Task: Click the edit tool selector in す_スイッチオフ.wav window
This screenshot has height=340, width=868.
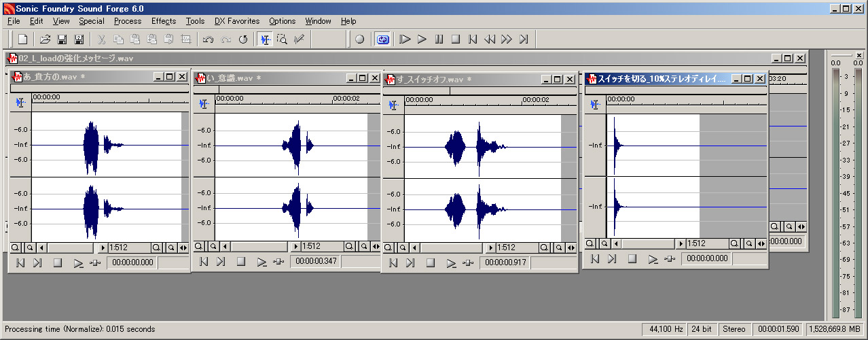Action: (x=393, y=104)
